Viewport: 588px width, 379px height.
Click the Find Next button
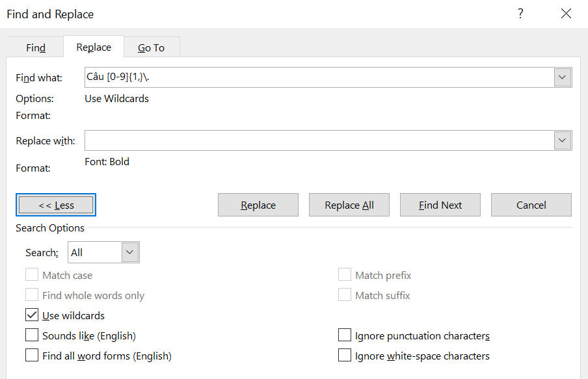pos(440,205)
